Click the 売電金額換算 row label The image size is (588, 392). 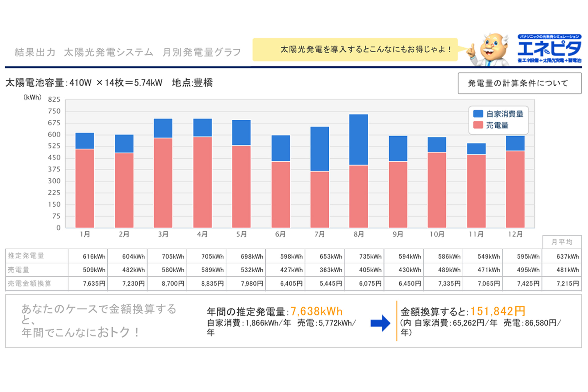click(x=29, y=284)
